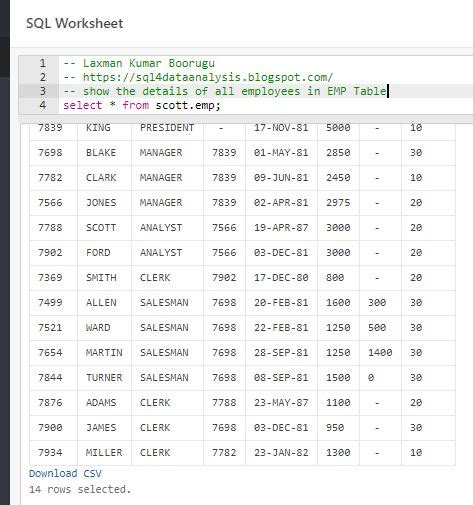
Task: Select hire date 09-JUN-81
Action: coord(281,178)
